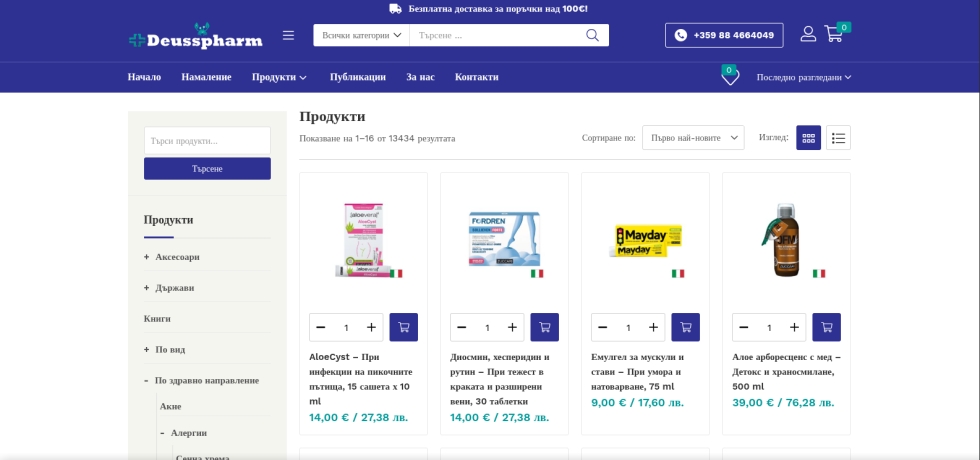The width and height of the screenshot is (980, 460).
Task: Decrease AloeCyst quantity with minus
Action: (x=321, y=328)
